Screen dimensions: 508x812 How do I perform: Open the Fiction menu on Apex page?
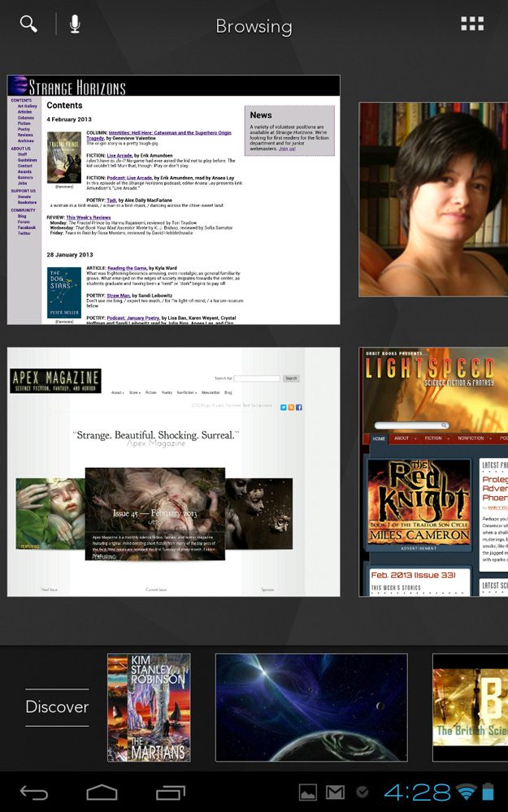tap(151, 392)
